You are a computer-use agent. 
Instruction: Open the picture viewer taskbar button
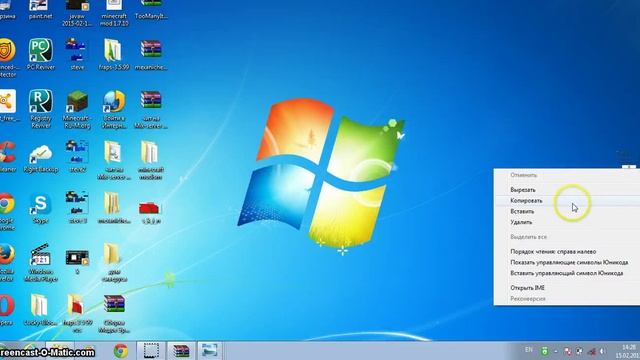210,351
